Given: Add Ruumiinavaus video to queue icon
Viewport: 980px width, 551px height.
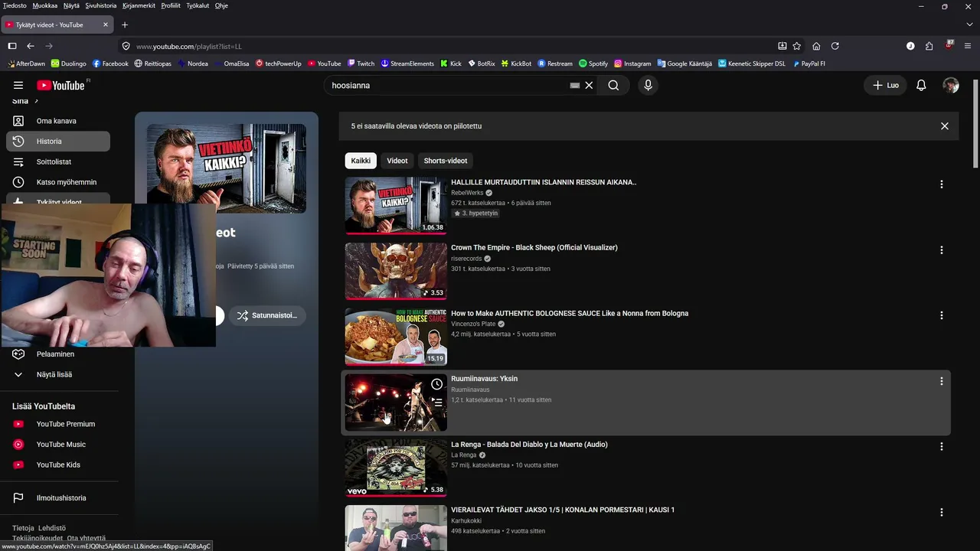Looking at the screenshot, I should click(x=436, y=402).
